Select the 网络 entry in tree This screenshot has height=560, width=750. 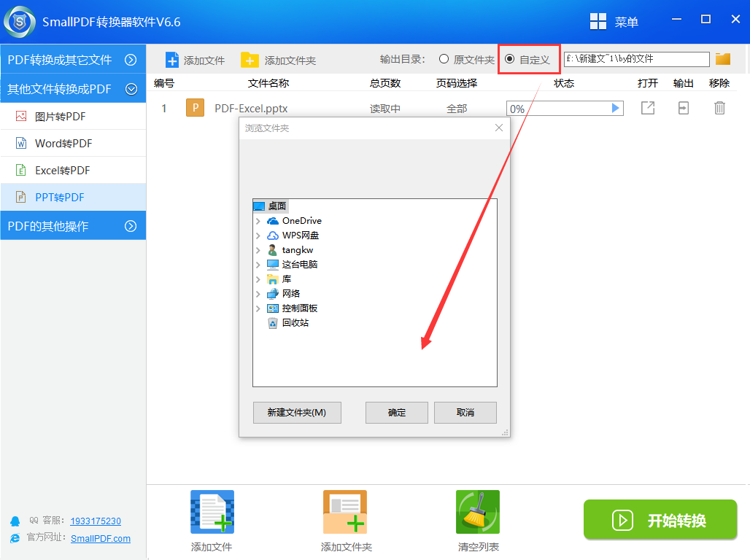291,294
